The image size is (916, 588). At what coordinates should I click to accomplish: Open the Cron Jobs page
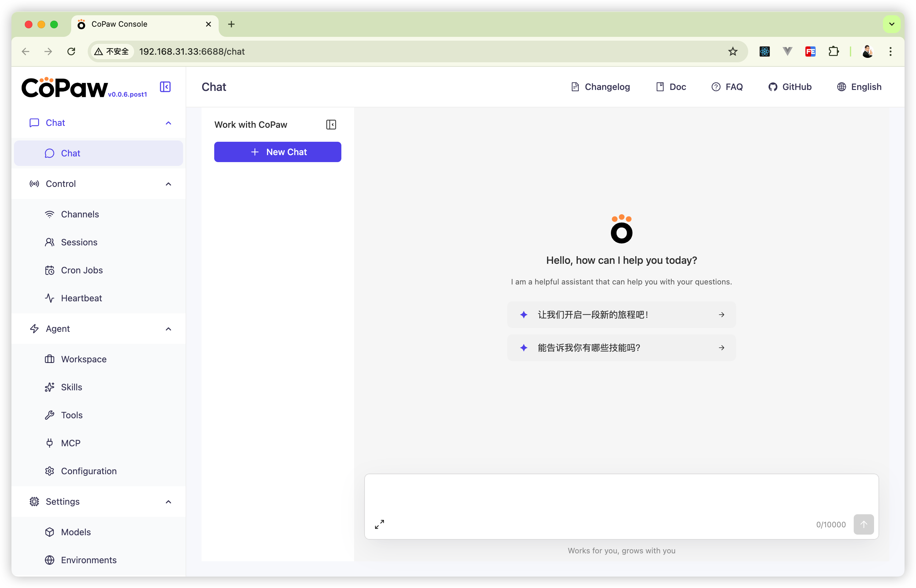point(82,270)
